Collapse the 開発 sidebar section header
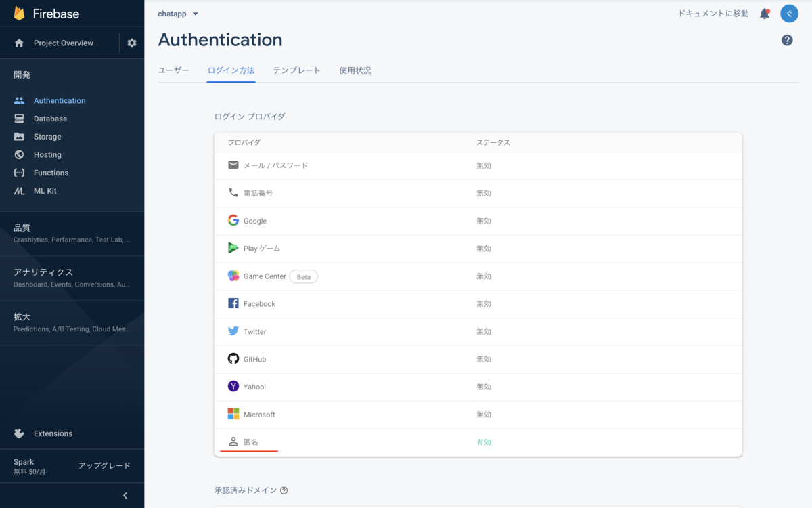This screenshot has height=508, width=812. 22,75
